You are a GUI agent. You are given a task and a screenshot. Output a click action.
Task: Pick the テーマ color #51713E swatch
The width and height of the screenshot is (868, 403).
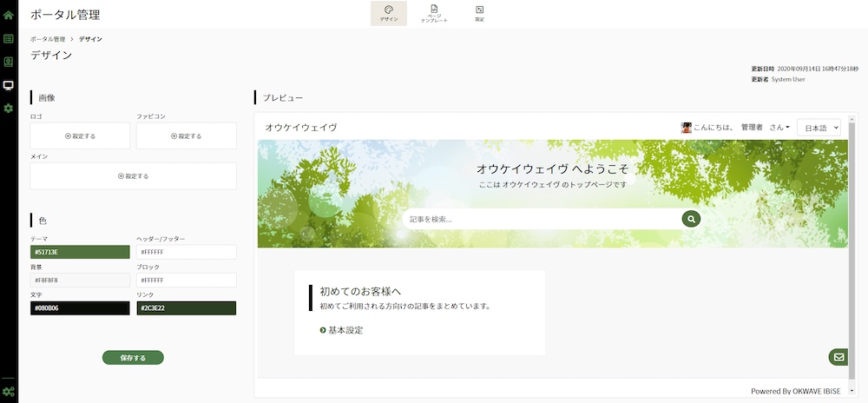click(x=80, y=253)
